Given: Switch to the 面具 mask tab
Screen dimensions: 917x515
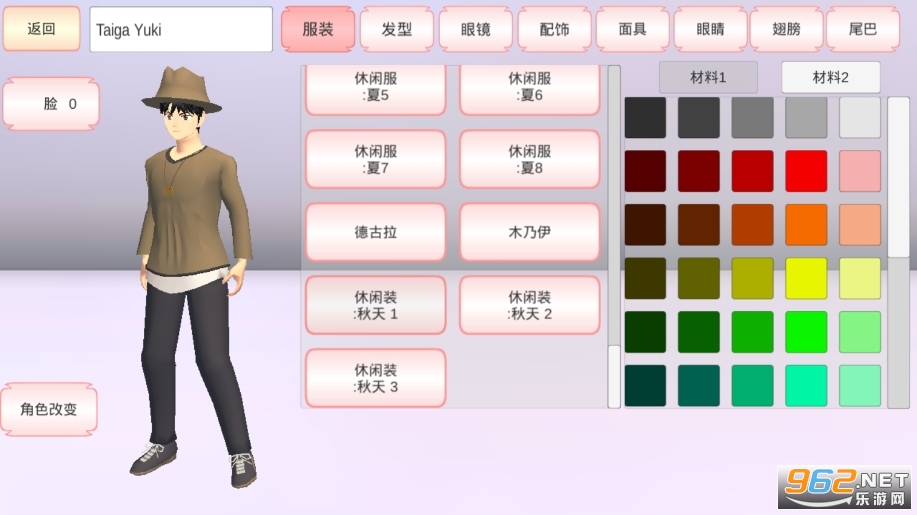Looking at the screenshot, I should (x=633, y=30).
